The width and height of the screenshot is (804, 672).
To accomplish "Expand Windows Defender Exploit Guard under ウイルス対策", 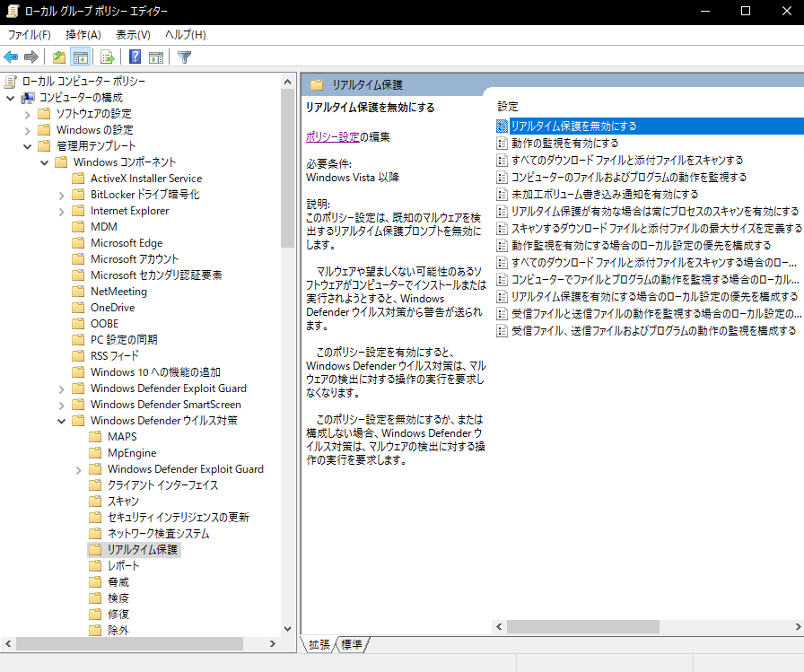I will tap(78, 469).
